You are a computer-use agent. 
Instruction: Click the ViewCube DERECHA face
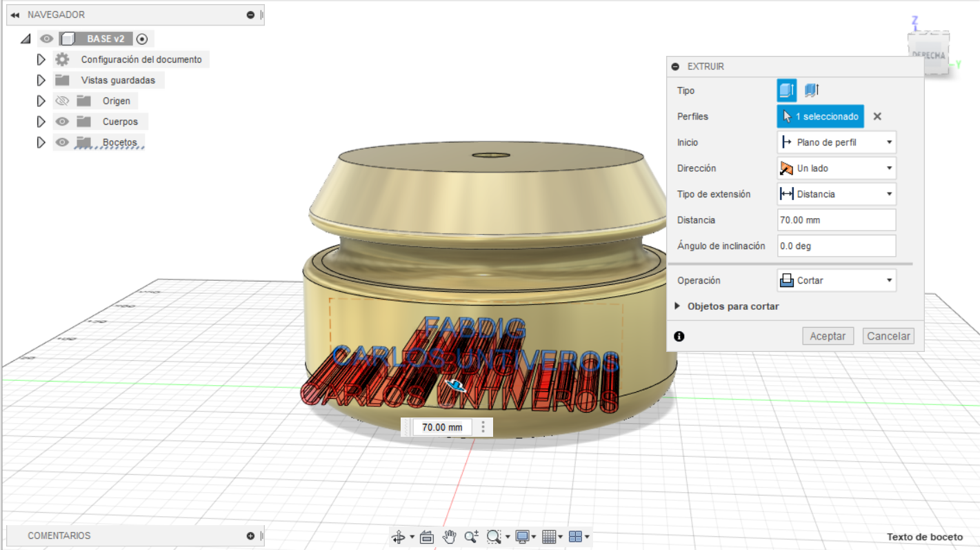click(x=928, y=55)
